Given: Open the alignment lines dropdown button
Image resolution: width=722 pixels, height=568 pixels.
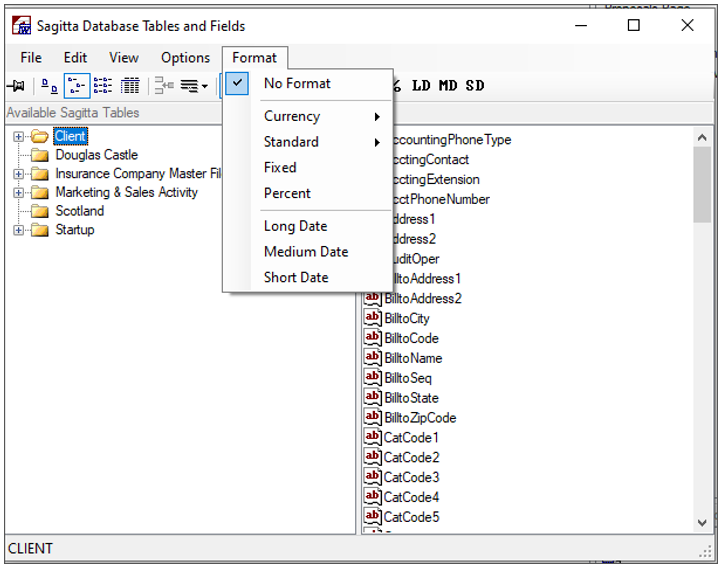Looking at the screenshot, I should 194,86.
